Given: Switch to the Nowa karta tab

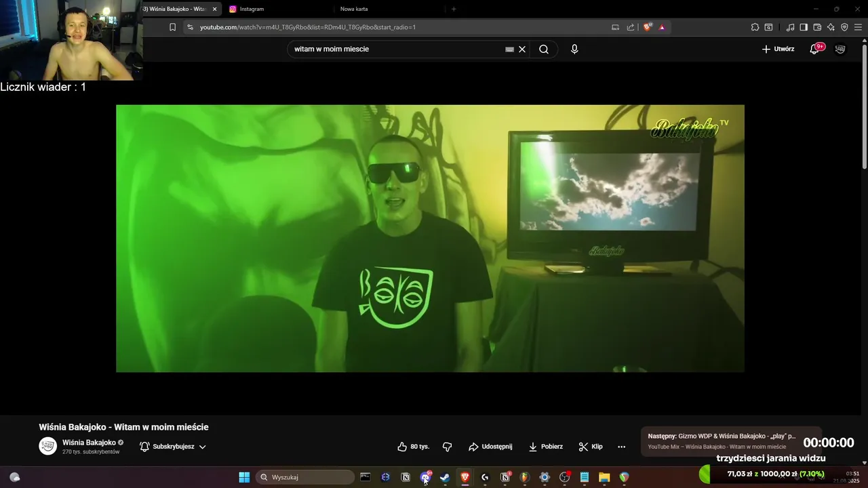Looking at the screenshot, I should (387, 9).
